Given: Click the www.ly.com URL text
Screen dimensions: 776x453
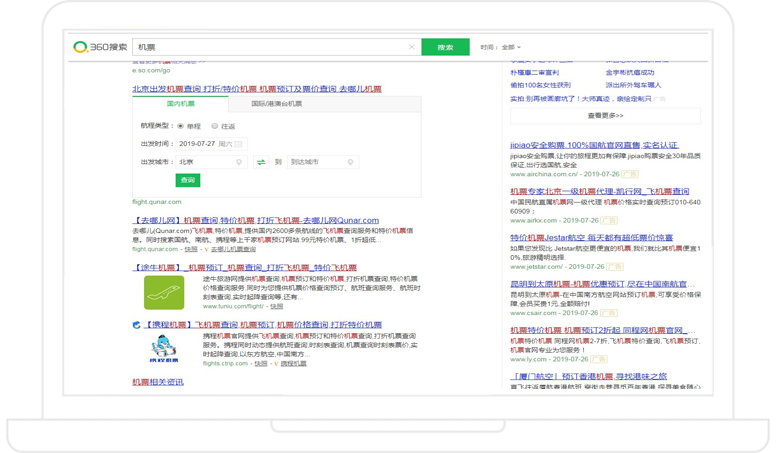Looking at the screenshot, I should pyautogui.click(x=529, y=359).
